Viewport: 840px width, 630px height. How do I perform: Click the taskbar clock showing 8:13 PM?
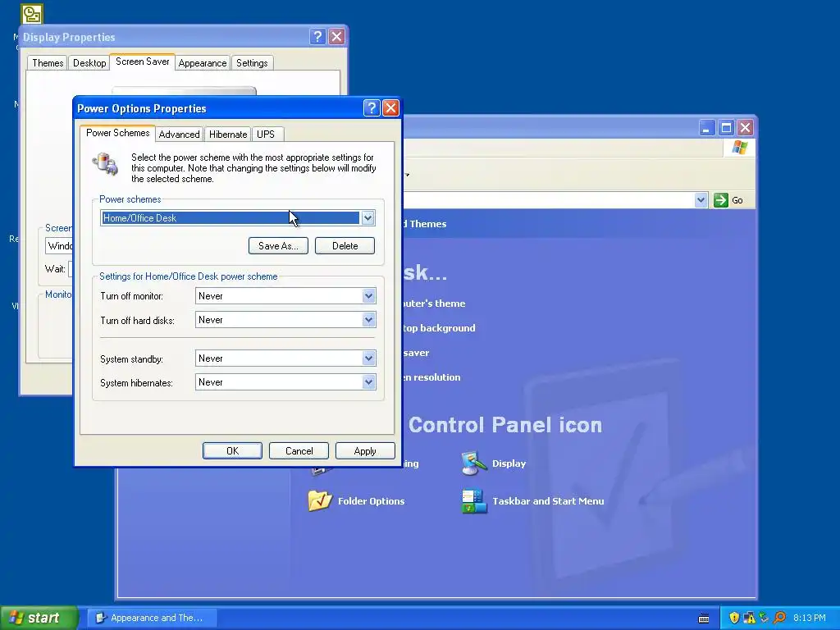pos(810,618)
